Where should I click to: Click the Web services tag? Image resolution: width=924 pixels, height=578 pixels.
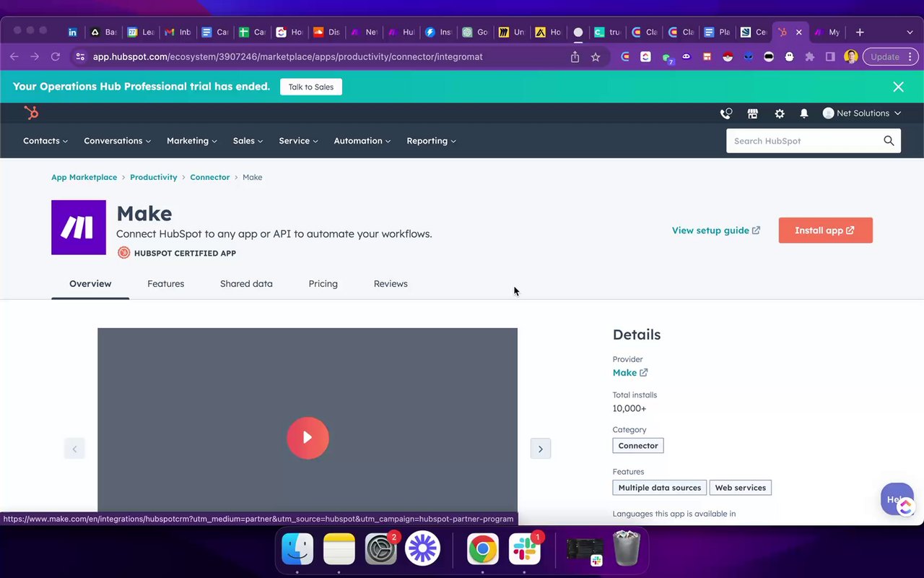coord(741,488)
